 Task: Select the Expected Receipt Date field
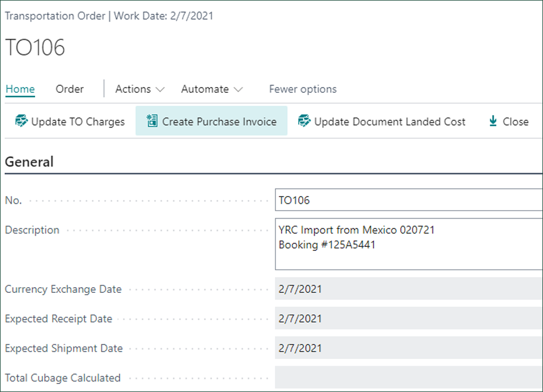[x=409, y=318]
